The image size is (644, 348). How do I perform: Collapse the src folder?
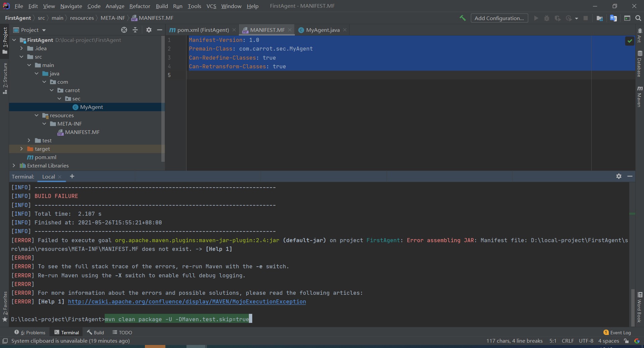(x=21, y=57)
